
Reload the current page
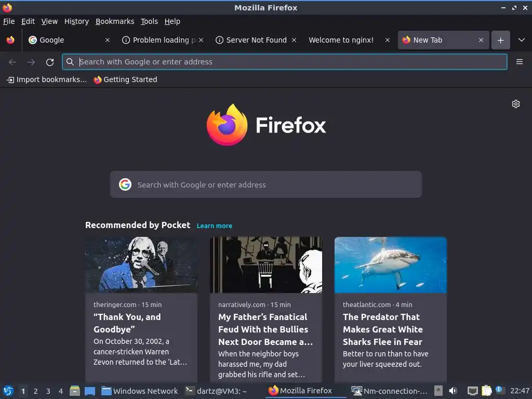point(50,62)
